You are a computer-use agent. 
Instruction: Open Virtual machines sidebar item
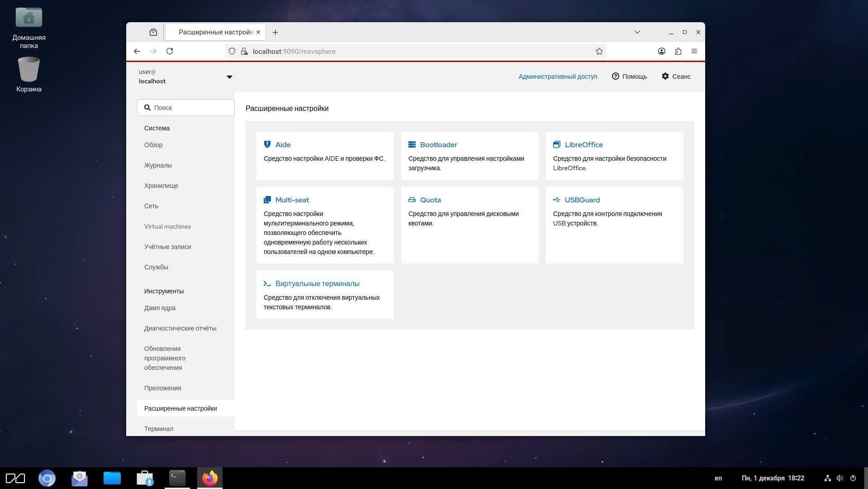coord(167,226)
